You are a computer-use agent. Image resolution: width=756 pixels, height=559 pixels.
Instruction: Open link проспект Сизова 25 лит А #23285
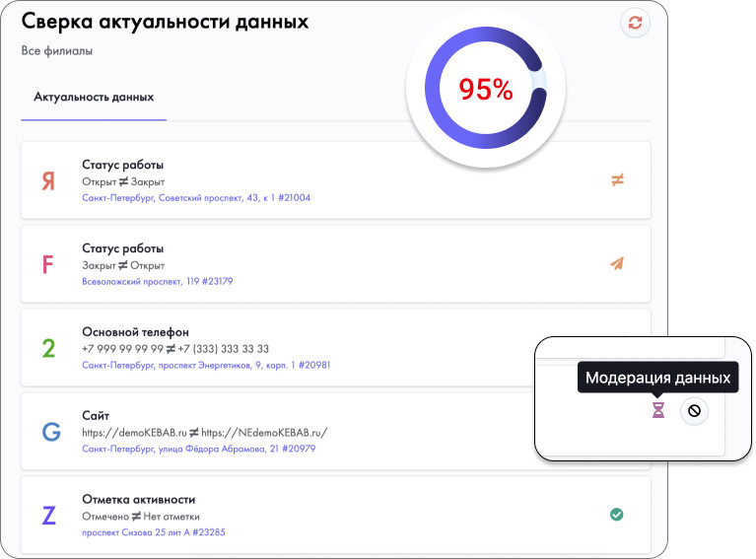(154, 532)
